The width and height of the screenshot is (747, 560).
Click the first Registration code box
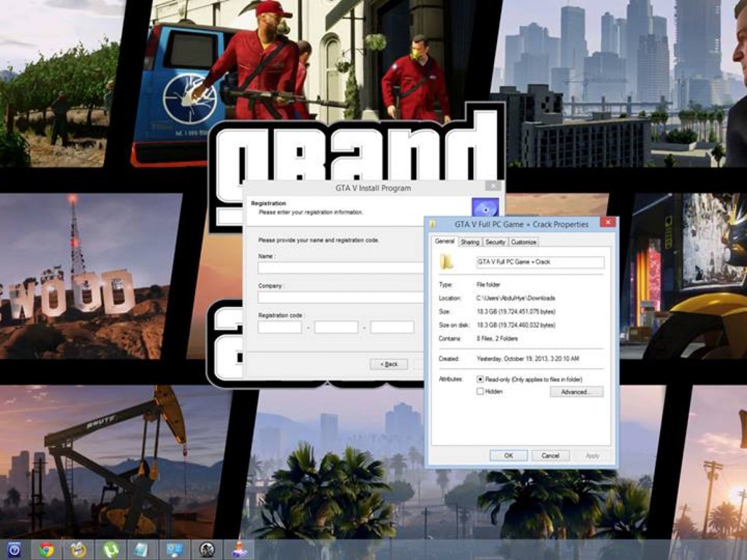(x=280, y=327)
